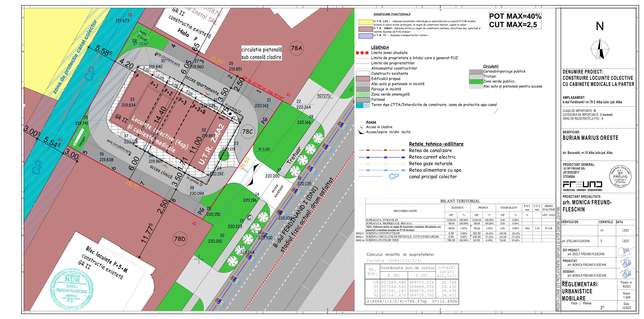The image size is (644, 319).
Task: Click the lavender U.T.R. T1 legend swatch
Action: [366, 36]
